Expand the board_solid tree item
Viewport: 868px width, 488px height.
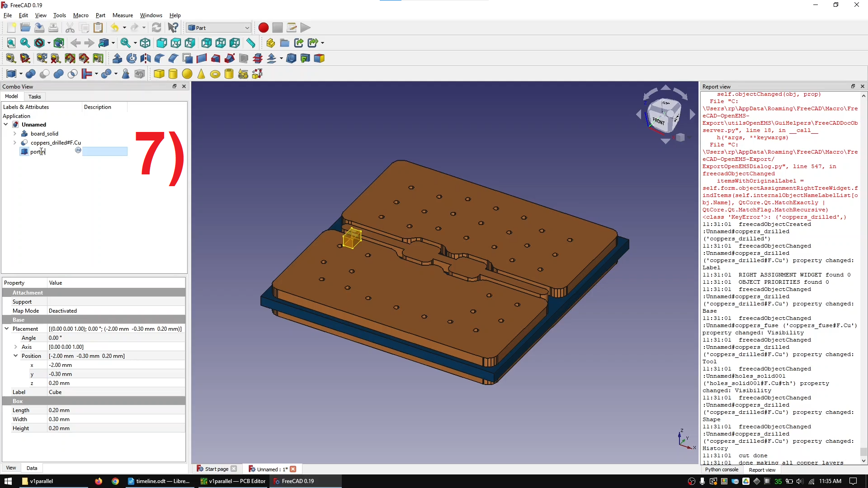(14, 134)
